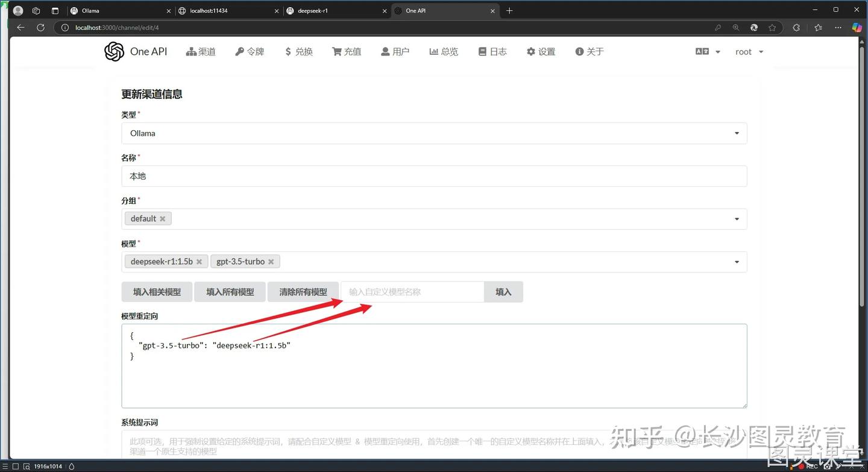The width and height of the screenshot is (868, 472).
Task: Open the 关于 about page
Action: click(x=589, y=51)
